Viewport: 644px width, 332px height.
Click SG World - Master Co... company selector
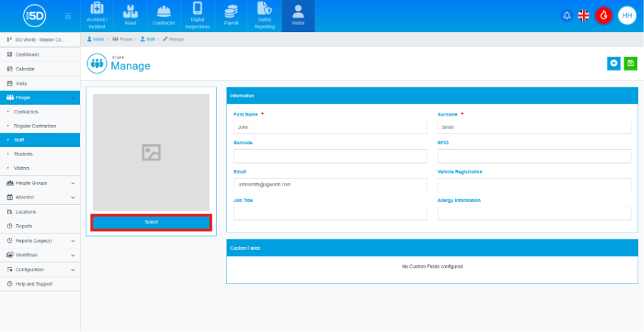[x=40, y=39]
